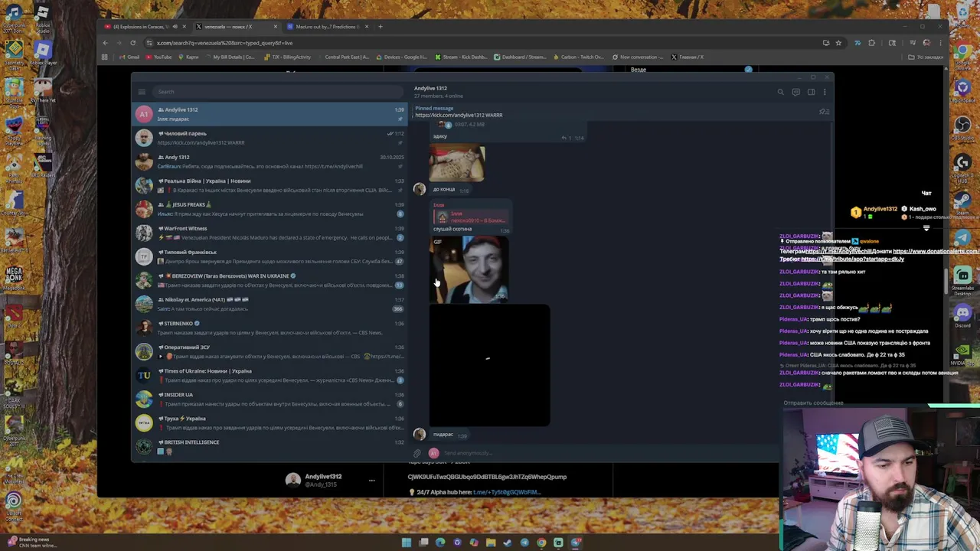Open Times of Ukraine: Новини channel
The height and width of the screenshot is (551, 980).
pos(269,375)
